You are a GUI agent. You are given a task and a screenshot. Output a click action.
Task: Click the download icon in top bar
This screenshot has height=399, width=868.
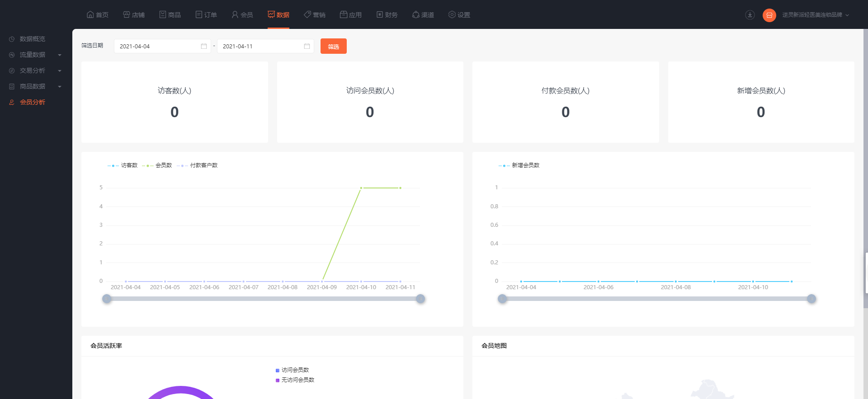pos(750,15)
